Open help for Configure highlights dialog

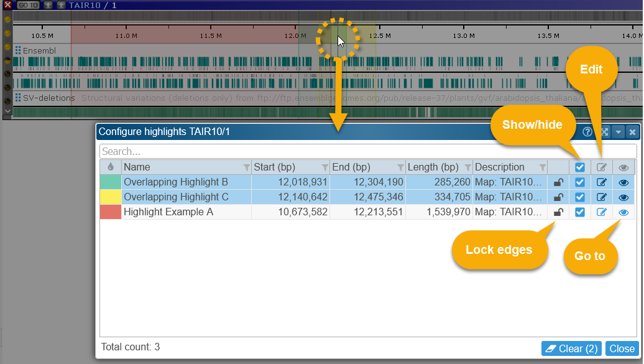pos(587,132)
